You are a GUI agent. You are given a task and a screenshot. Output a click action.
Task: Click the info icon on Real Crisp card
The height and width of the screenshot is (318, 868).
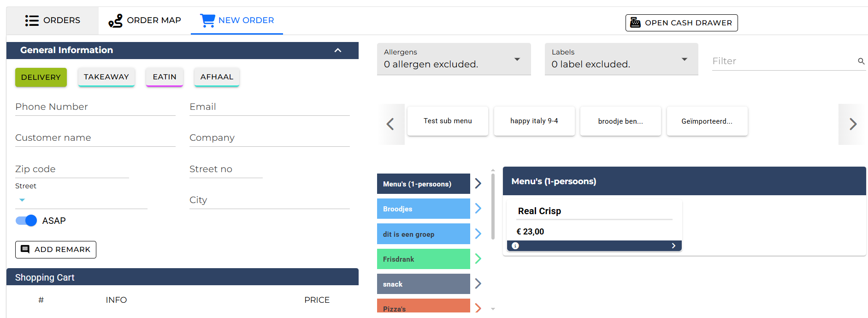click(515, 246)
